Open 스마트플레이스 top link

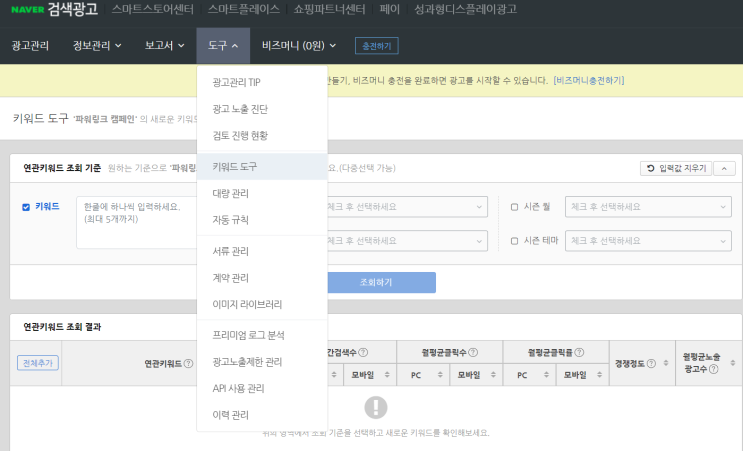pyautogui.click(x=244, y=9)
